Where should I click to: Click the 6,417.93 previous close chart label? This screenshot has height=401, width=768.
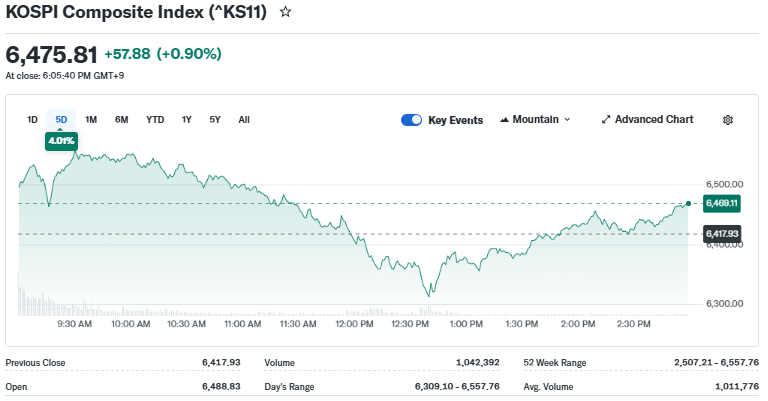(x=721, y=234)
